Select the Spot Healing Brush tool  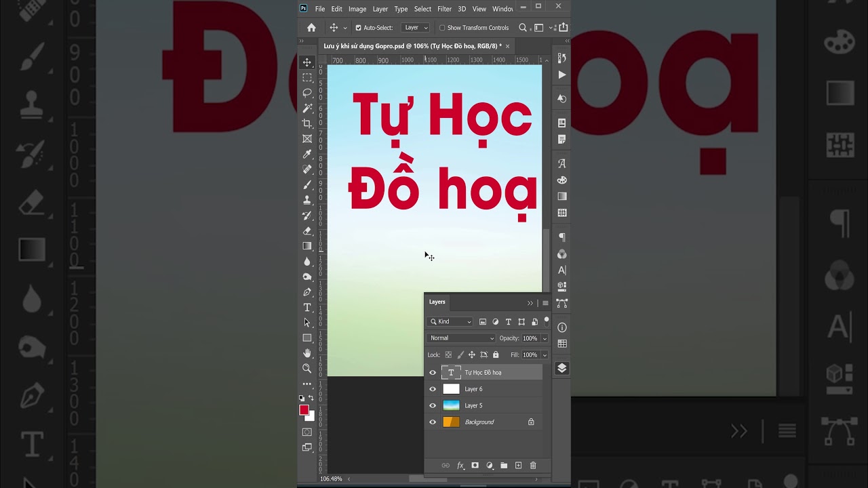click(307, 169)
